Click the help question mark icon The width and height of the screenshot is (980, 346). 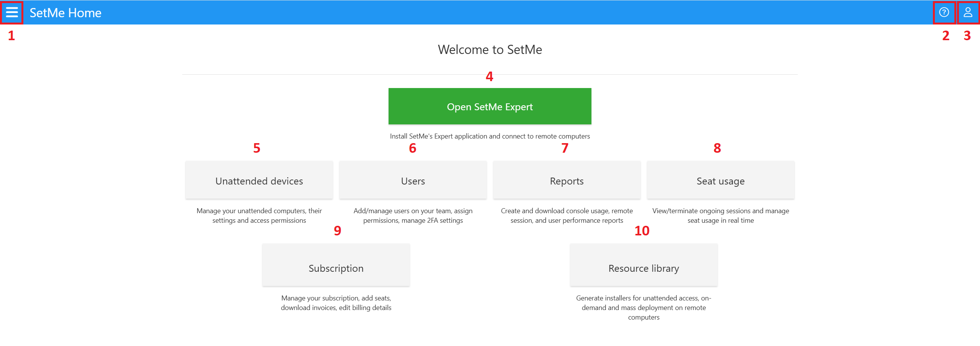(x=944, y=13)
